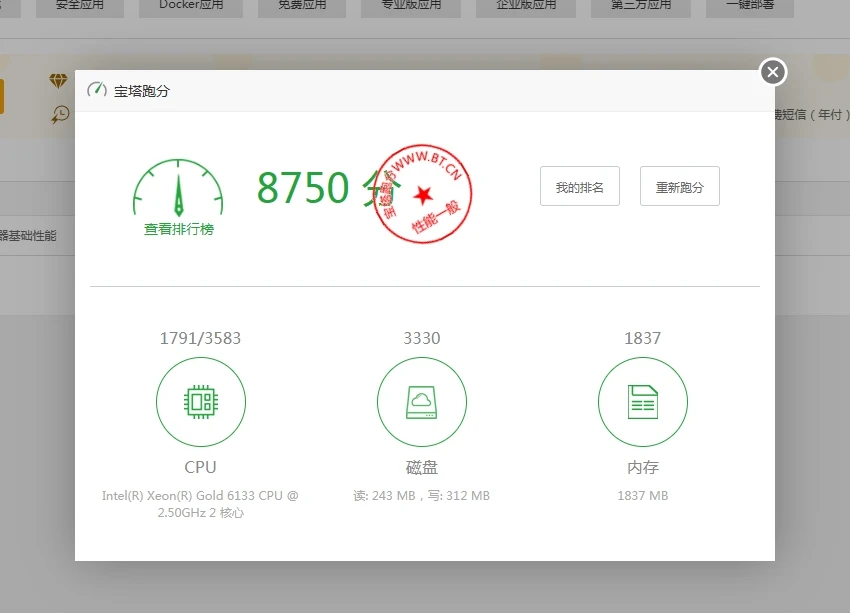Click the small gauge icon in dialog title
Screen dimensions: 850x613
(x=97, y=90)
